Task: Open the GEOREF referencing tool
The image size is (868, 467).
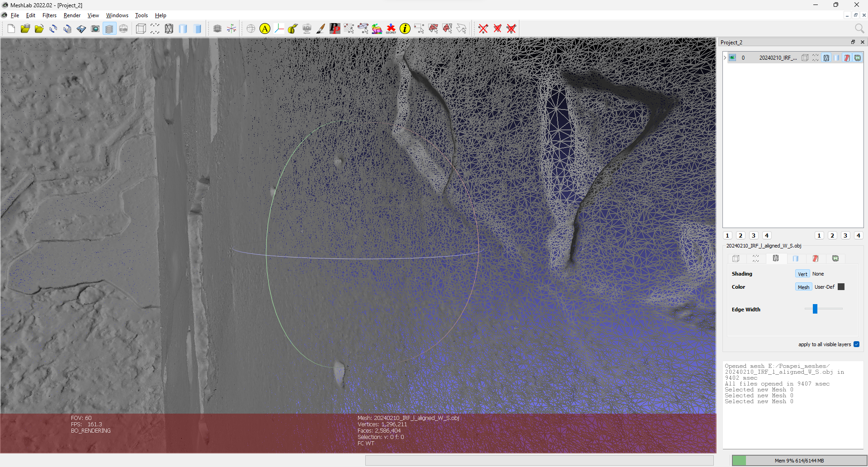Action: pos(391,29)
